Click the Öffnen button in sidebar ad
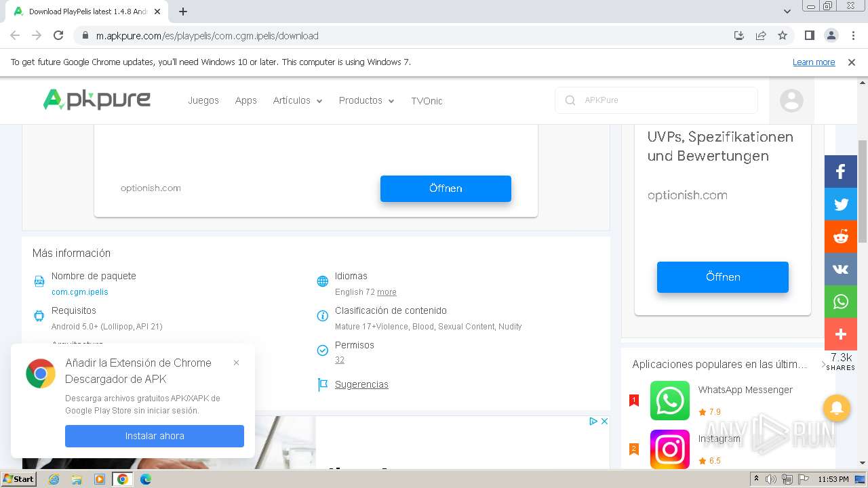 tap(723, 277)
